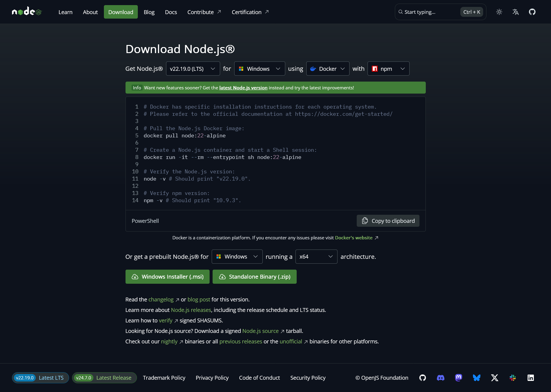551x392 pixels.
Task: Select the Download navigation tab
Action: pyautogui.click(x=121, y=12)
